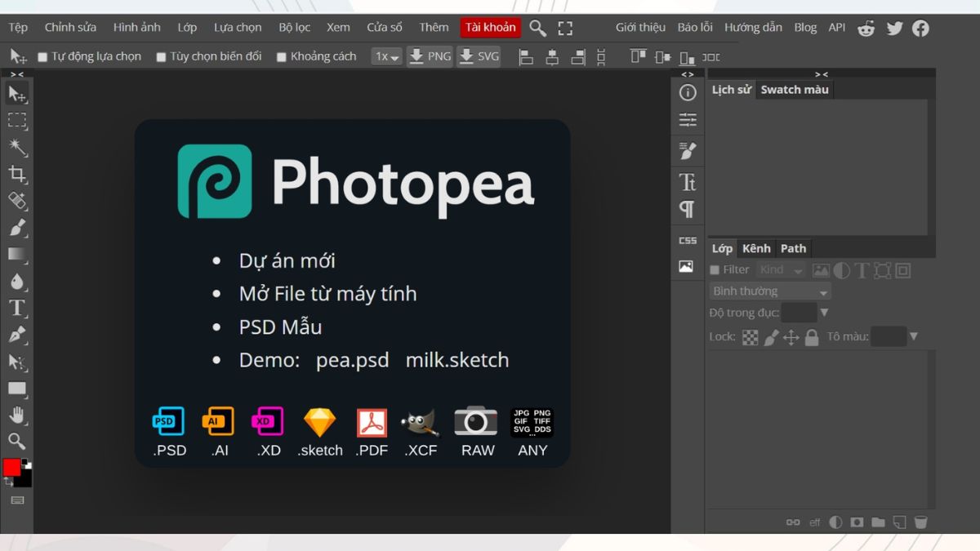The height and width of the screenshot is (551, 980).
Task: Activate the Crop tool
Action: coord(17,174)
